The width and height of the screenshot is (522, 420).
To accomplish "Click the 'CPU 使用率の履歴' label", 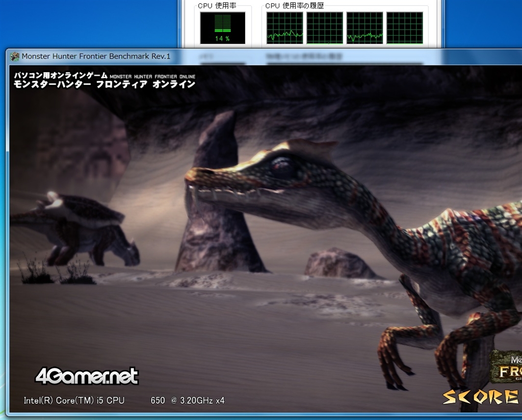I will [x=294, y=6].
